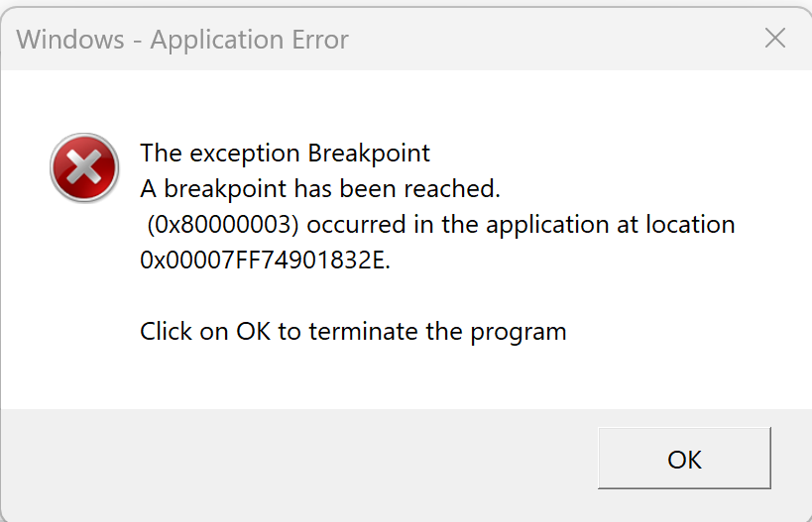Click the word "program" ending the message

(x=517, y=331)
